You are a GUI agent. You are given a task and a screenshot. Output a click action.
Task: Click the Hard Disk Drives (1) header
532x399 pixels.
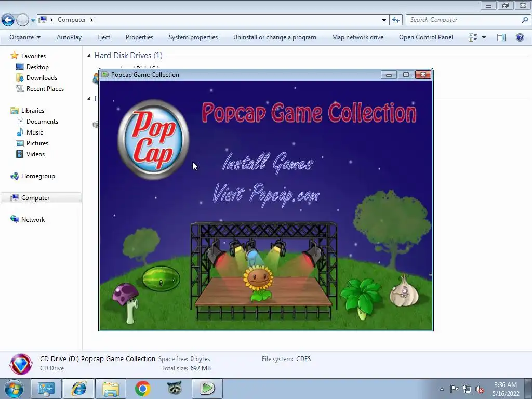click(128, 55)
